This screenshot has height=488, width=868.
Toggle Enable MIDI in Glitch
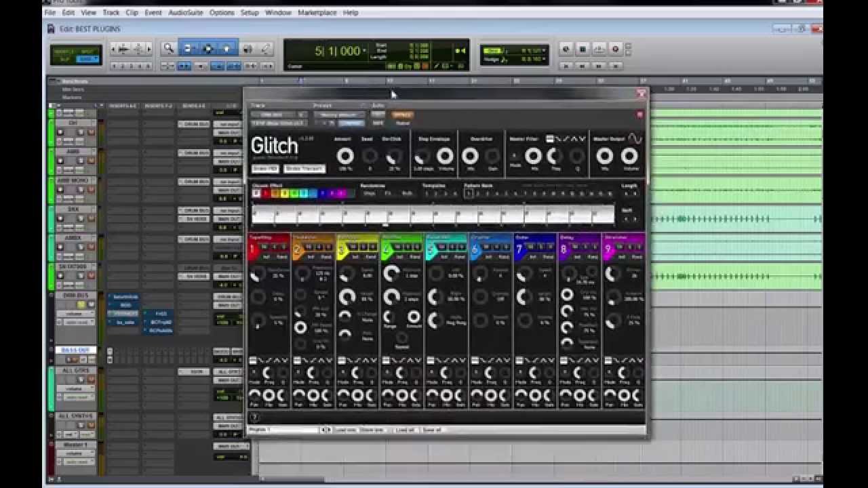pyautogui.click(x=265, y=169)
